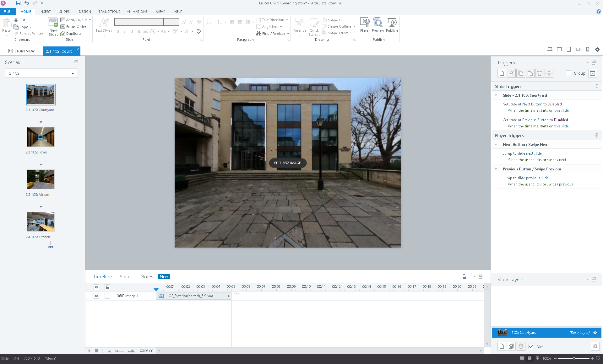
Task: Uncheck the Dim checkbox for slide layers
Action: 531,346
